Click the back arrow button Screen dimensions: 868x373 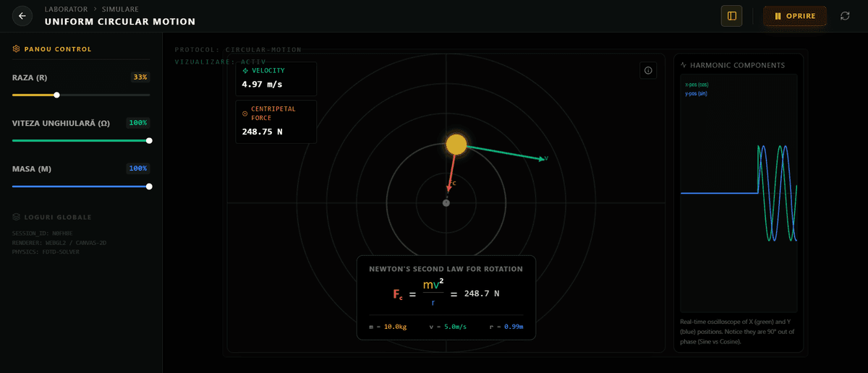coord(22,16)
